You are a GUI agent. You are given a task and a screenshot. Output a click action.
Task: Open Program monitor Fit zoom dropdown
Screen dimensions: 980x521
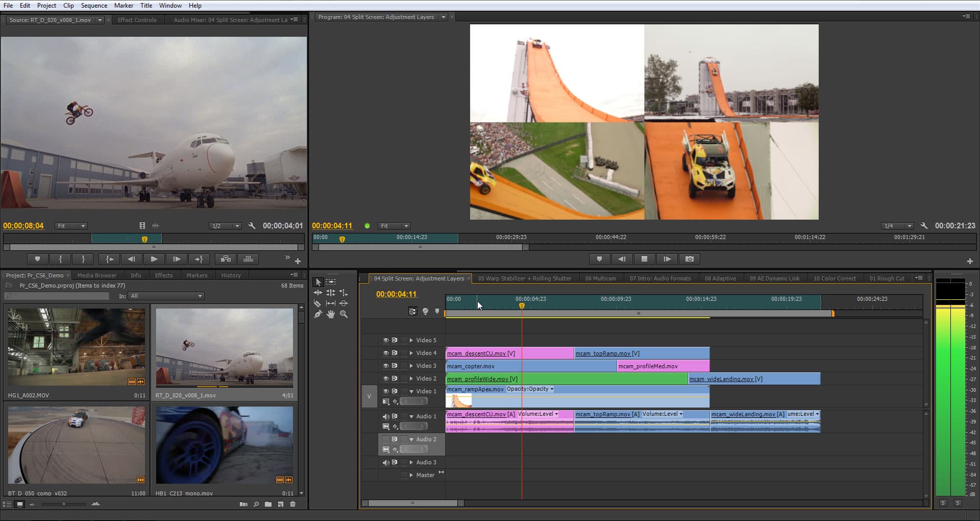(394, 226)
